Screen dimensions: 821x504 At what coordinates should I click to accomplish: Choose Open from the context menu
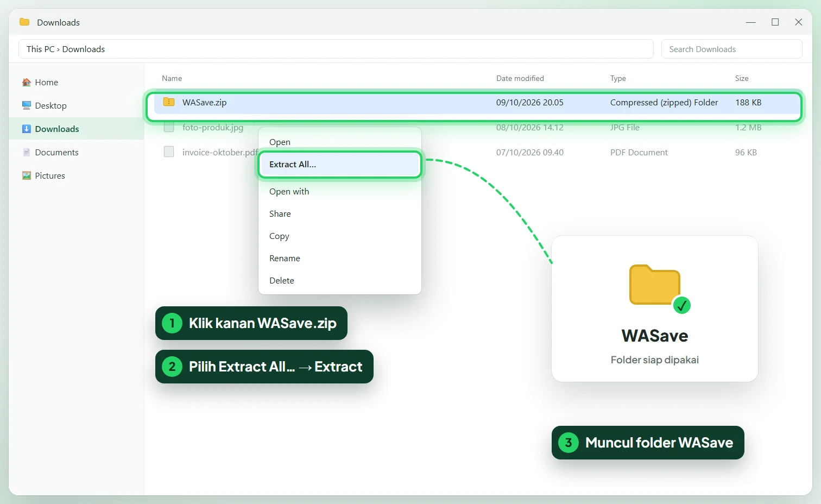tap(340, 142)
